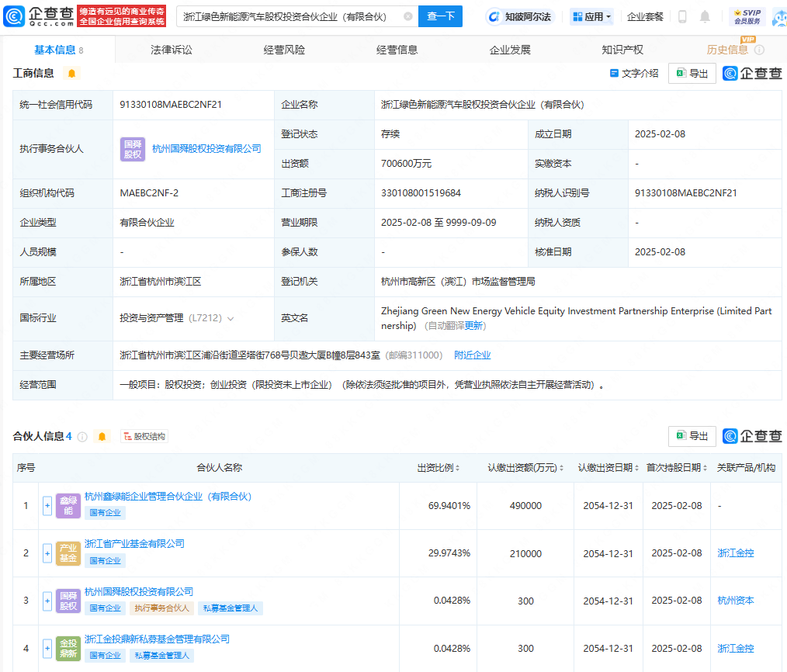
Task: Clear the search box with the X icon
Action: coord(408,16)
